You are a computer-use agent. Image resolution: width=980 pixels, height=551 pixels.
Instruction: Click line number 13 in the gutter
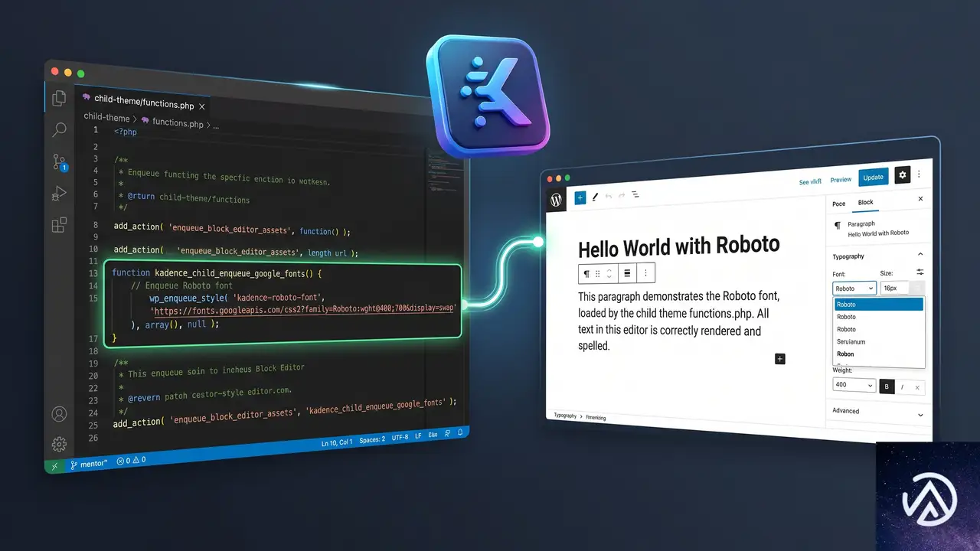pos(93,273)
